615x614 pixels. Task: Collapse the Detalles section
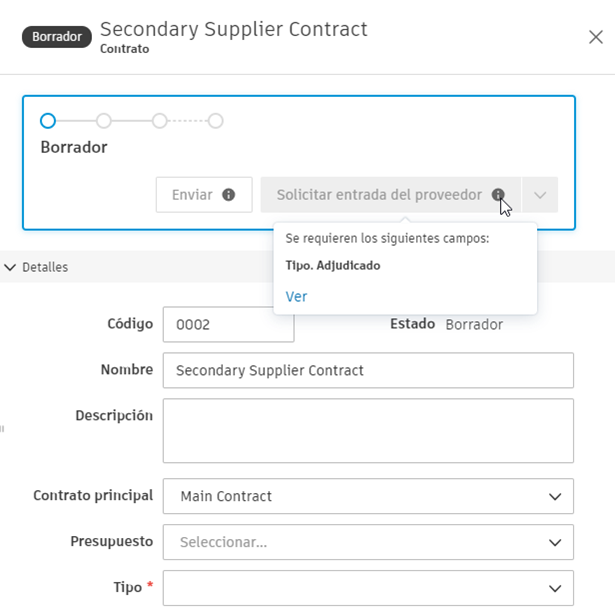(x=11, y=267)
